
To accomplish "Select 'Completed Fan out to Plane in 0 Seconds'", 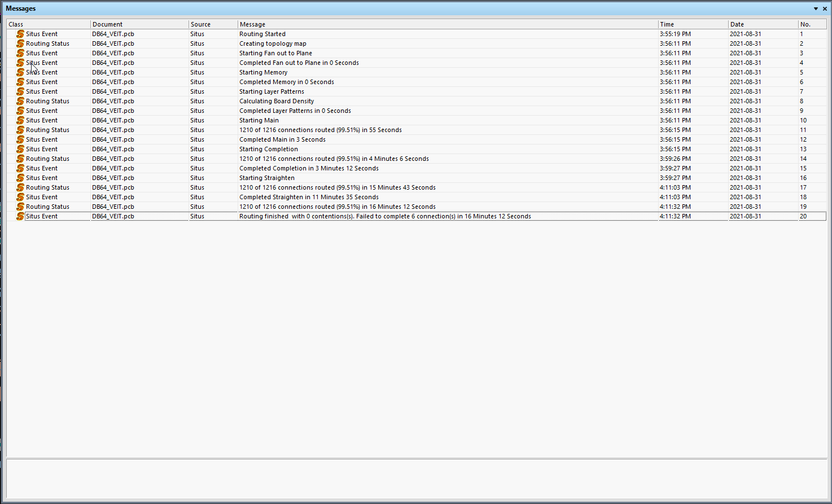I will (x=299, y=63).
